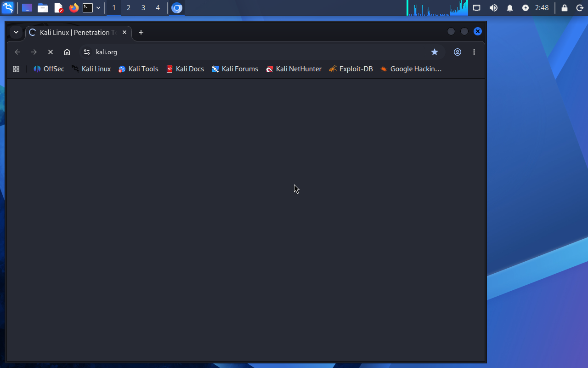The width and height of the screenshot is (588, 368).
Task: Mute the system volume icon
Action: point(493,8)
